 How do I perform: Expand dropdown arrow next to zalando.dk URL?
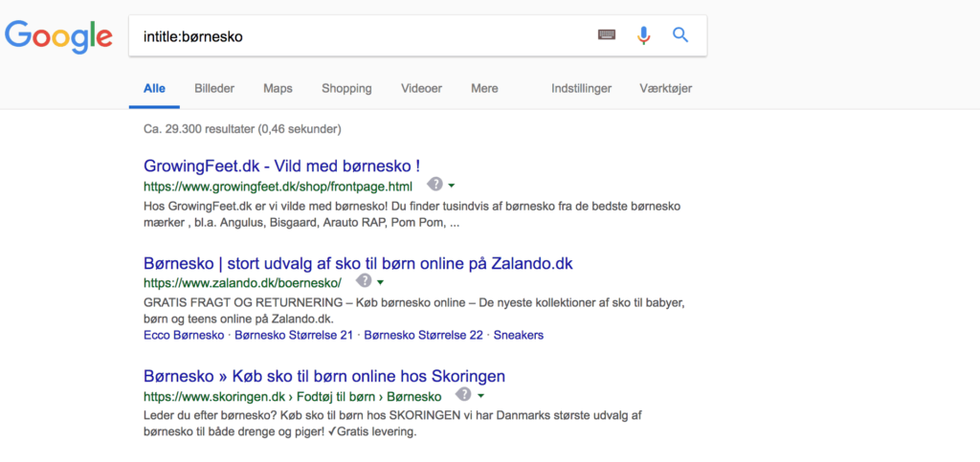click(x=381, y=282)
